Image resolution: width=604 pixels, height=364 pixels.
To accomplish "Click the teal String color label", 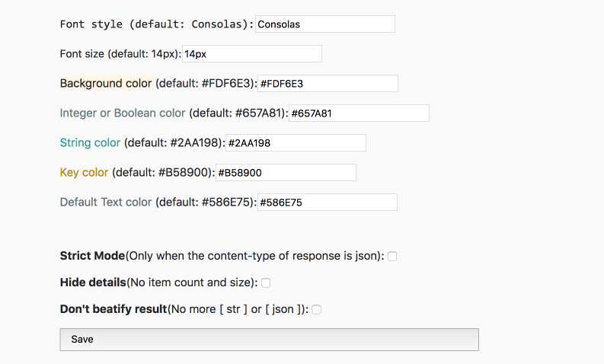I will [x=90, y=142].
